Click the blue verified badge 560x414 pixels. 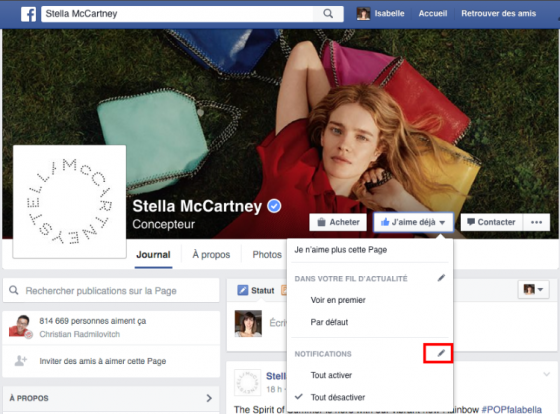point(274,206)
